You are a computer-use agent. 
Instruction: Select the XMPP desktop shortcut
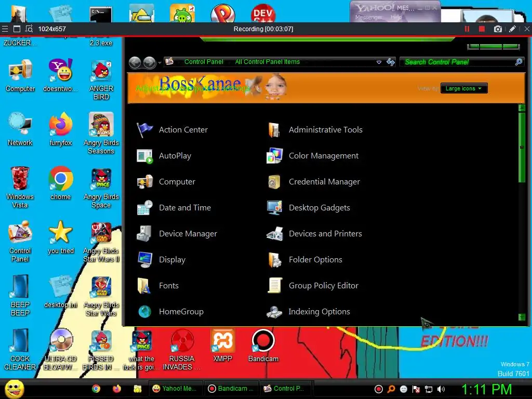pos(222,345)
